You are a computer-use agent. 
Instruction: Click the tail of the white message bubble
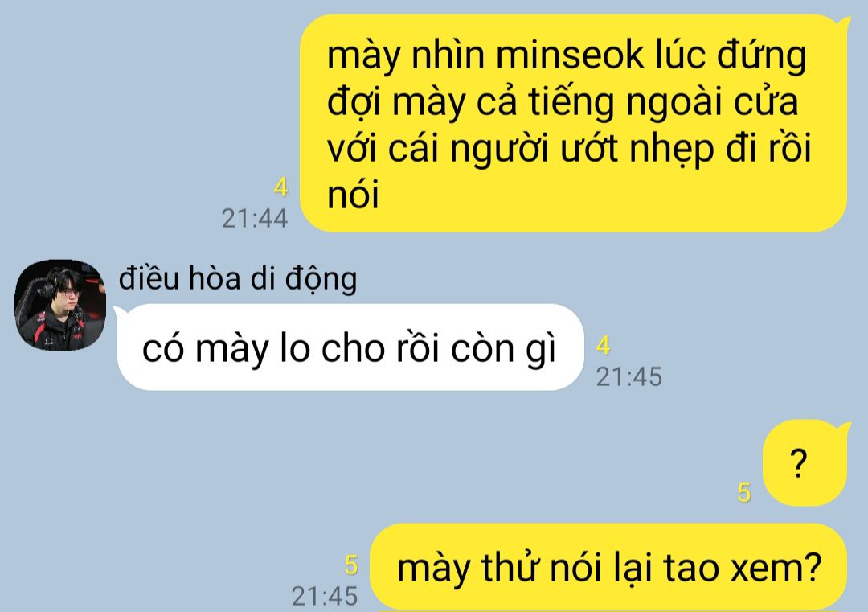[x=120, y=312]
